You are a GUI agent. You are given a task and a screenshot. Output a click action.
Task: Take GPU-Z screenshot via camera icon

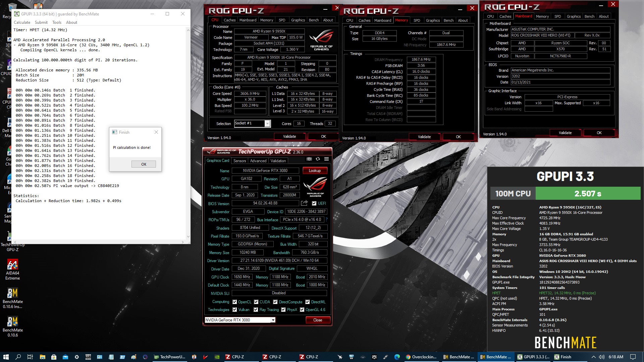[x=309, y=159]
